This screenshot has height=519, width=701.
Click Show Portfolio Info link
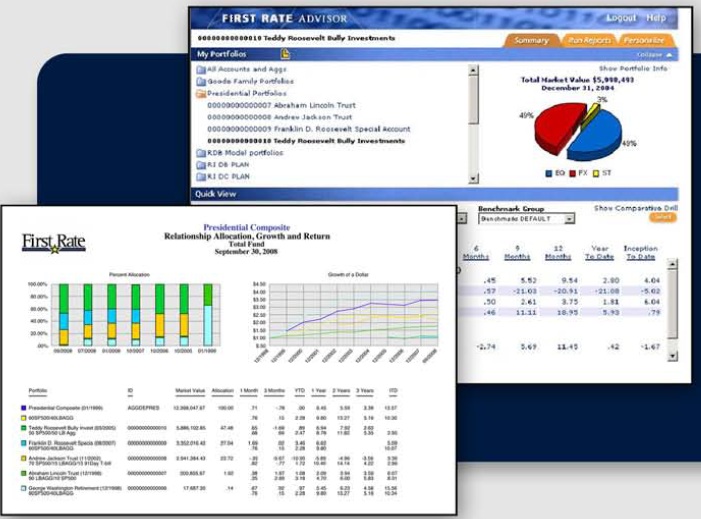coord(633,68)
